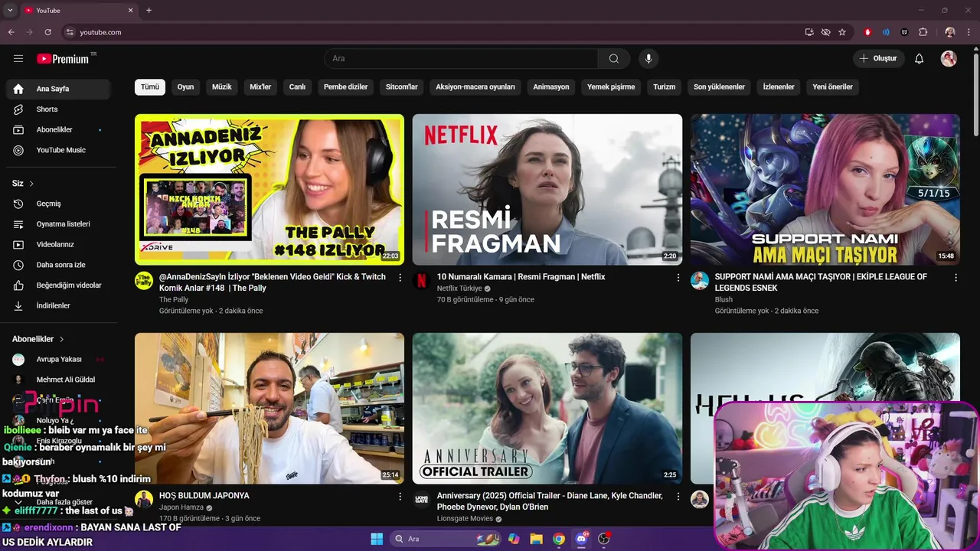Select the Yeni öneriler chip

(x=832, y=87)
